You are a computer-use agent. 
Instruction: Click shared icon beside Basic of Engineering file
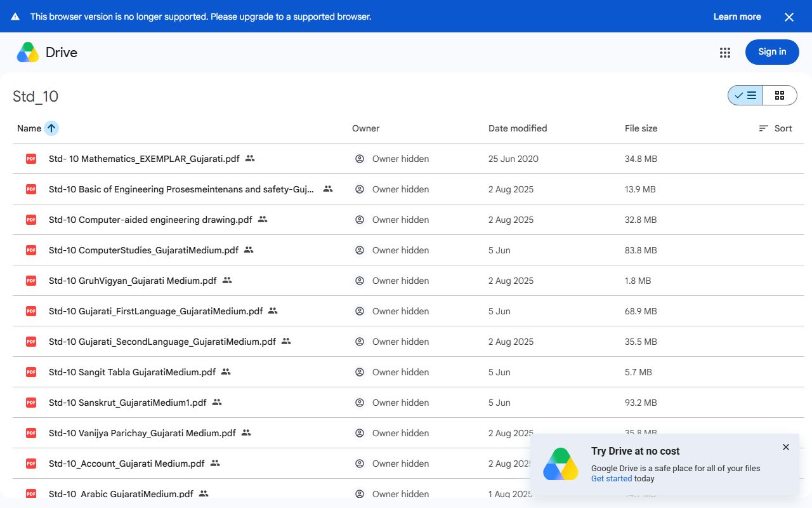click(328, 189)
